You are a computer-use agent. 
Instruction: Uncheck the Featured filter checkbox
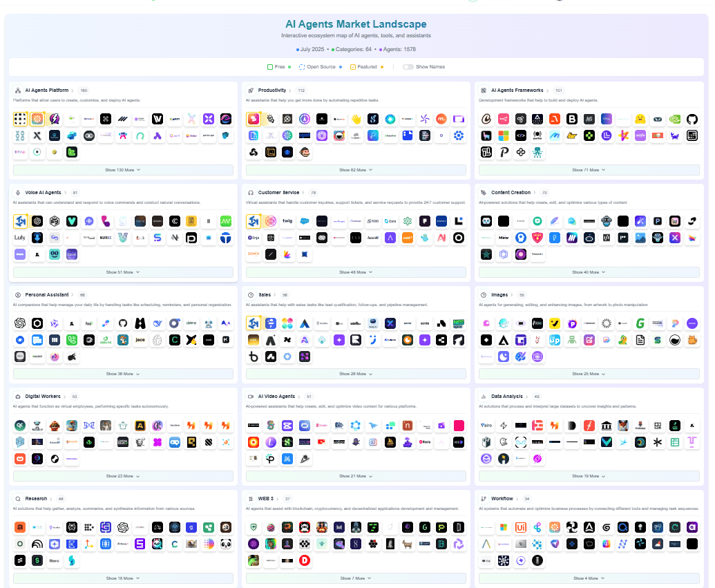[x=352, y=67]
